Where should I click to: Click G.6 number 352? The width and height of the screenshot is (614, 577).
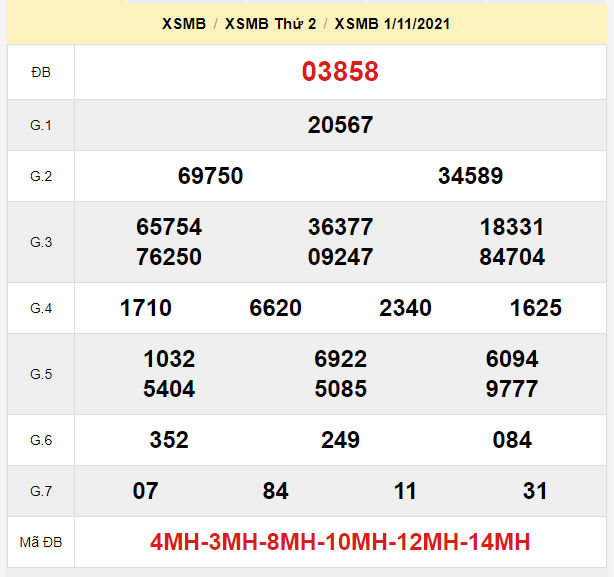(169, 440)
